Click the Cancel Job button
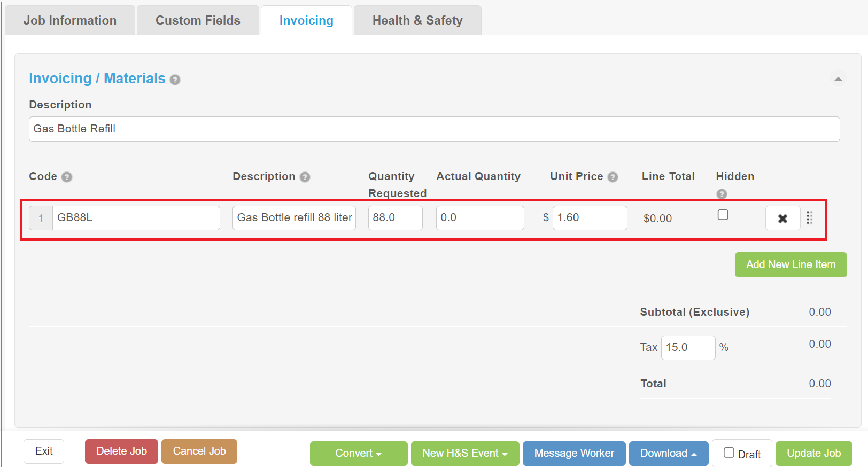 point(199,451)
